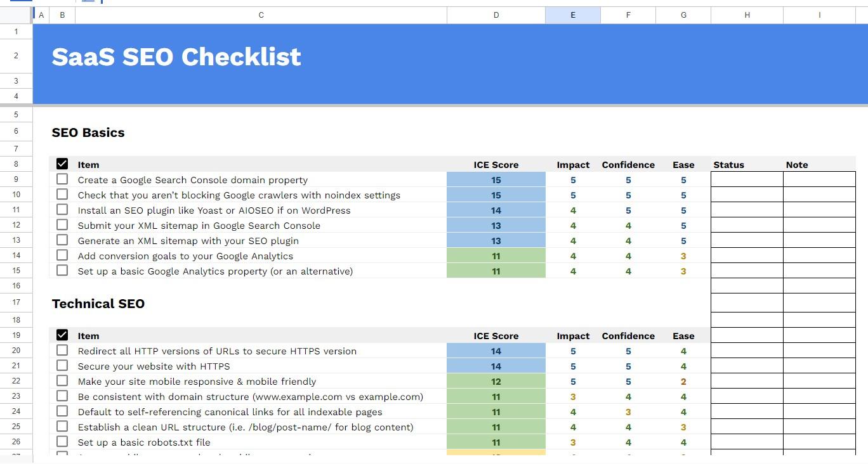Tick the Add conversion goals checkbox
The width and height of the screenshot is (868, 464).
(x=62, y=255)
